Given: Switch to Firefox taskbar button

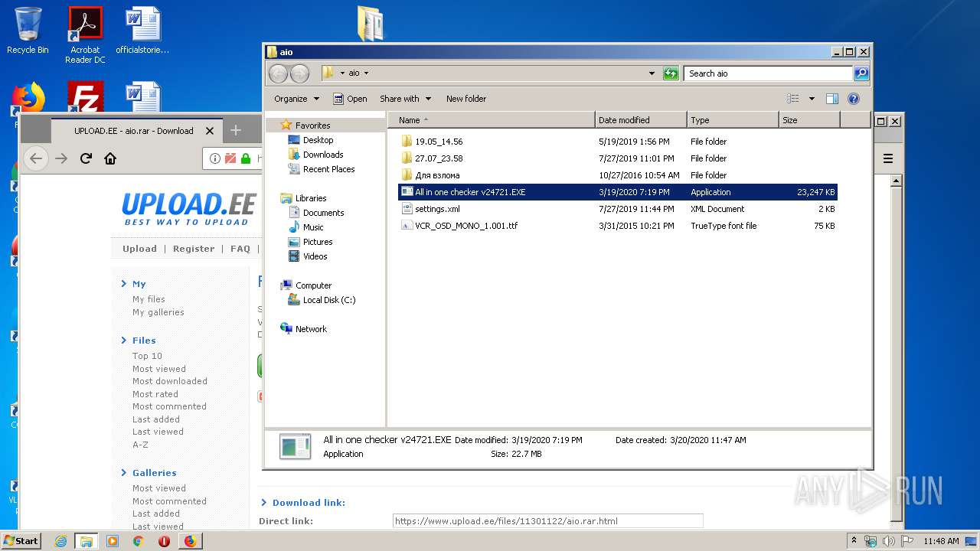Looking at the screenshot, I should tap(190, 541).
